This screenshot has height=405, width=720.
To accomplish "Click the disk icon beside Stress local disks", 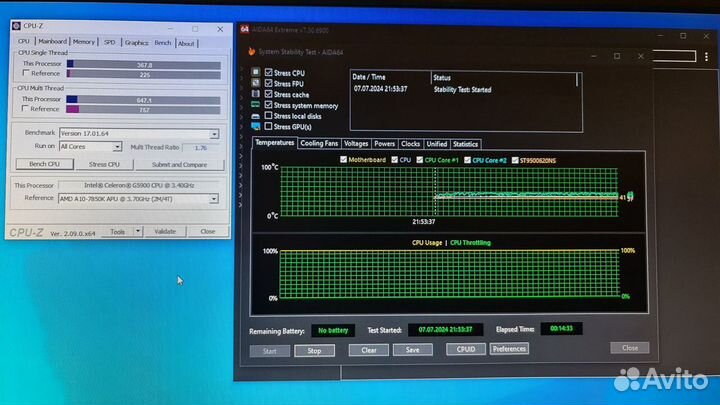I will click(256, 116).
